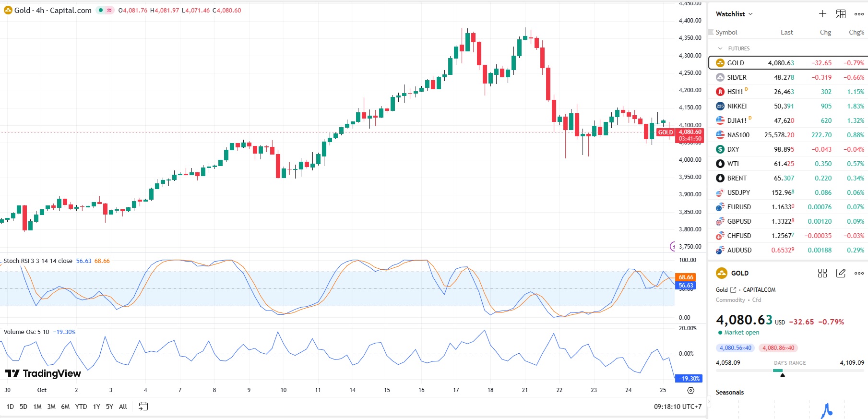
Task: Click the 09:18:10 UTC+7 timezone button
Action: [678, 407]
